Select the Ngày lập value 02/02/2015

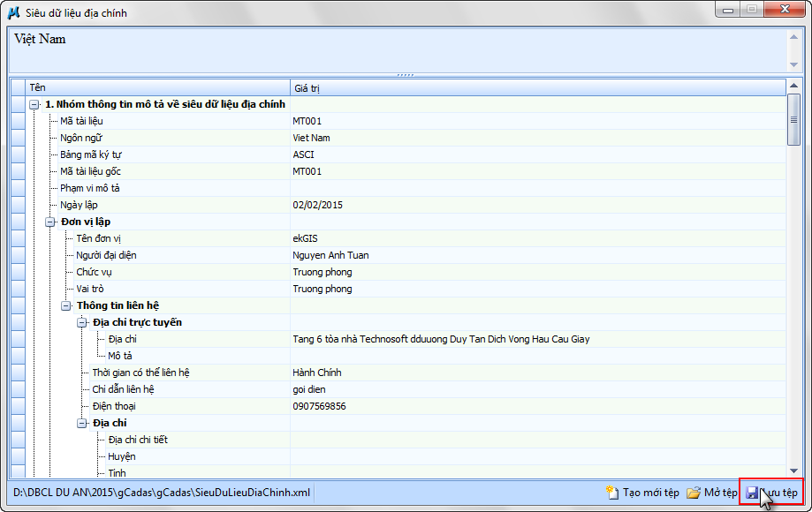(318, 205)
